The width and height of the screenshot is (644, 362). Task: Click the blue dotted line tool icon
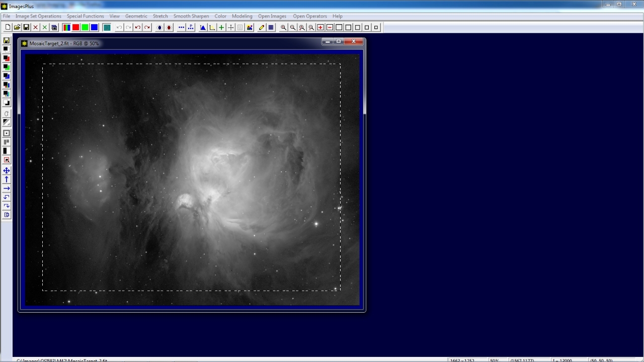tap(181, 27)
